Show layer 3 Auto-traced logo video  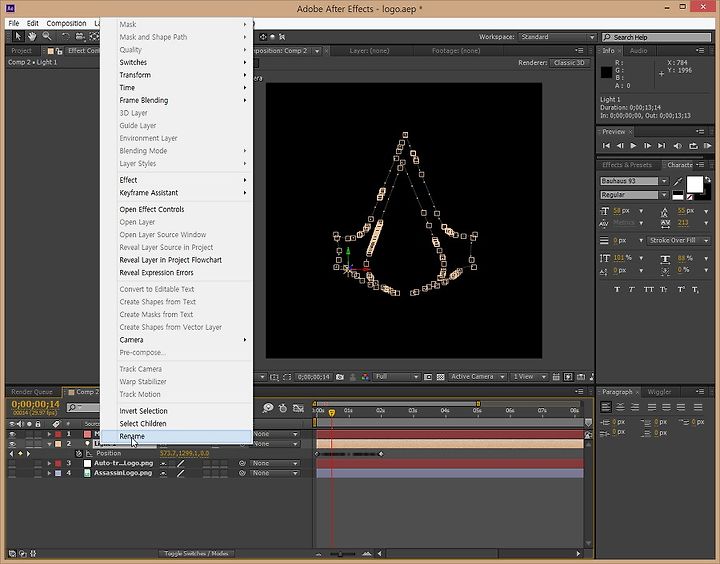[x=12, y=463]
